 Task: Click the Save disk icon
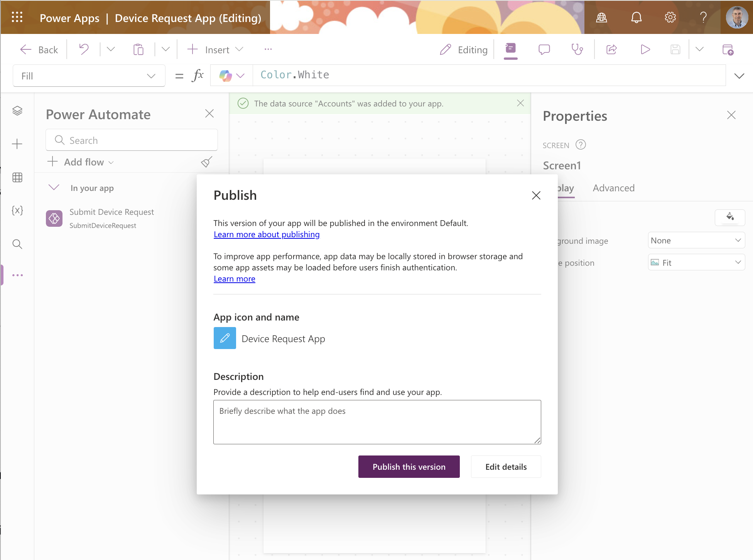(675, 49)
